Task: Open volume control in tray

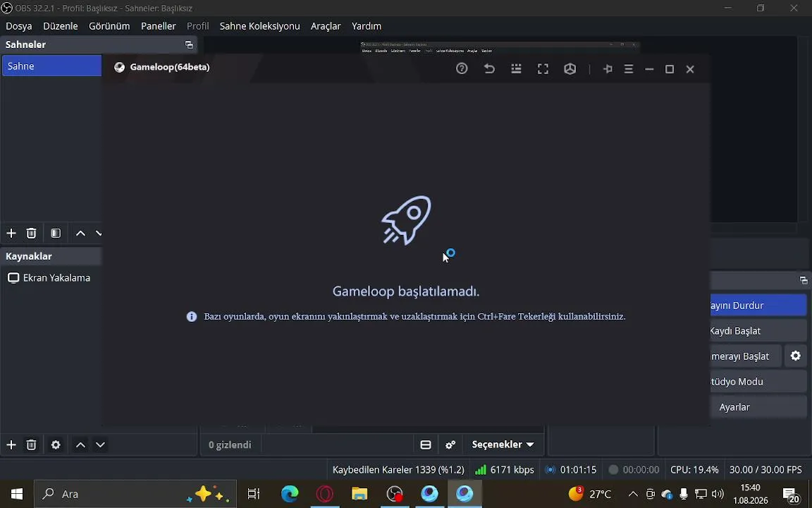Action: [x=718, y=494]
